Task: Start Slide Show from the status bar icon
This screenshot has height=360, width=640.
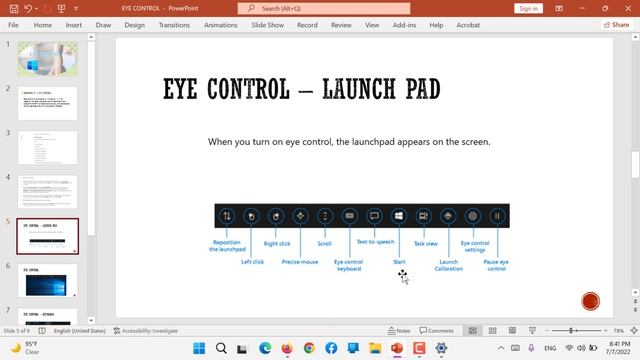Action: tap(532, 331)
